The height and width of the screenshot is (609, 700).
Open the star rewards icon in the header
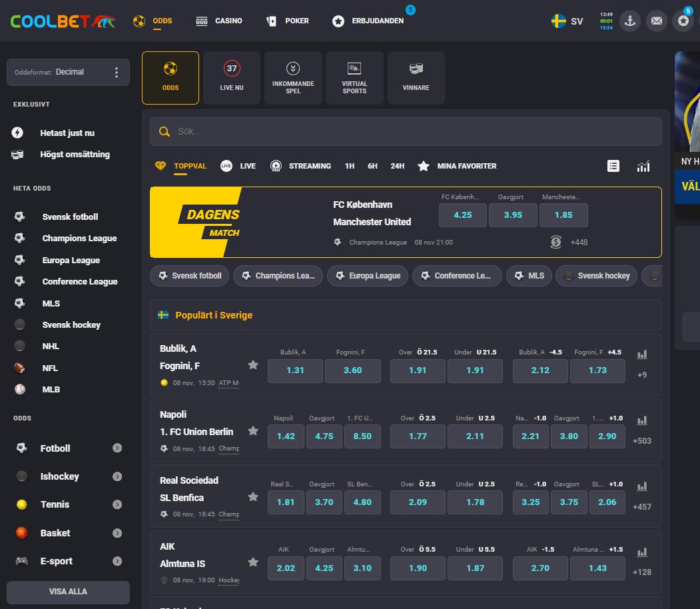point(683,21)
